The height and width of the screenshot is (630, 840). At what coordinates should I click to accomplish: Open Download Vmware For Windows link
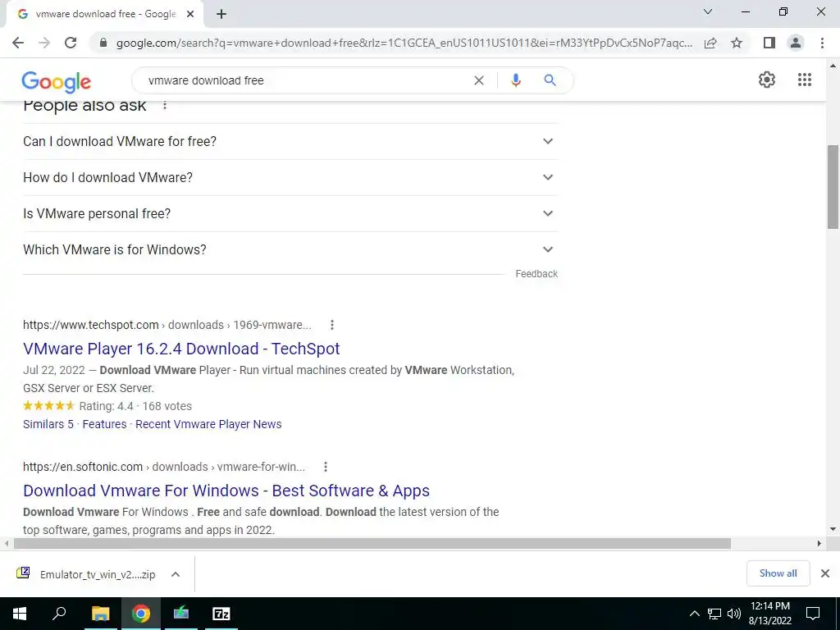click(x=226, y=491)
